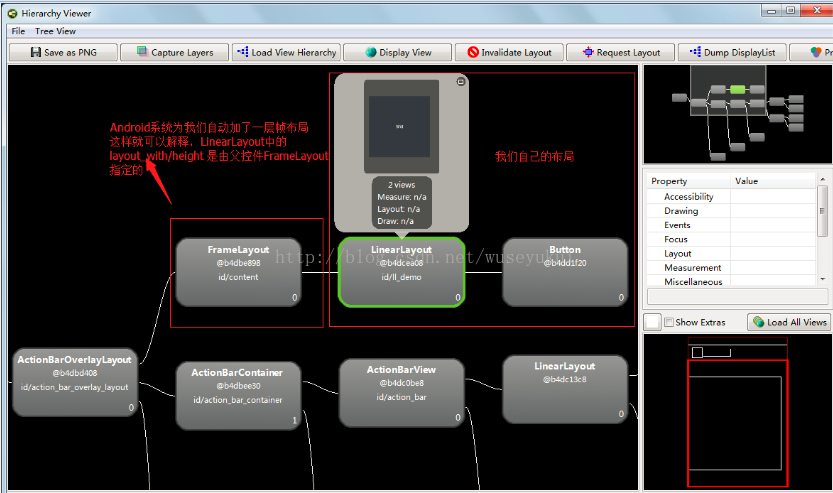
Task: Toggle the Show Extras checkbox
Action: coord(669,322)
